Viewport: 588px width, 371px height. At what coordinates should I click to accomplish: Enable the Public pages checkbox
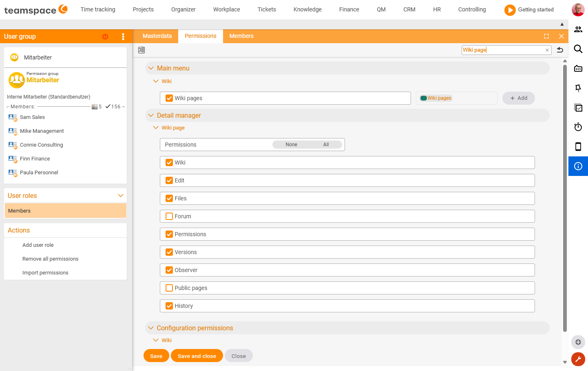tap(169, 288)
